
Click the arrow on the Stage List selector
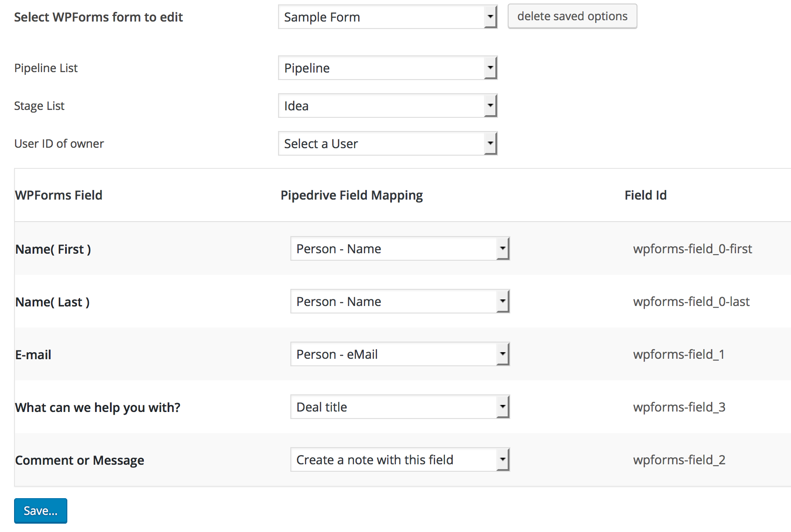491,106
